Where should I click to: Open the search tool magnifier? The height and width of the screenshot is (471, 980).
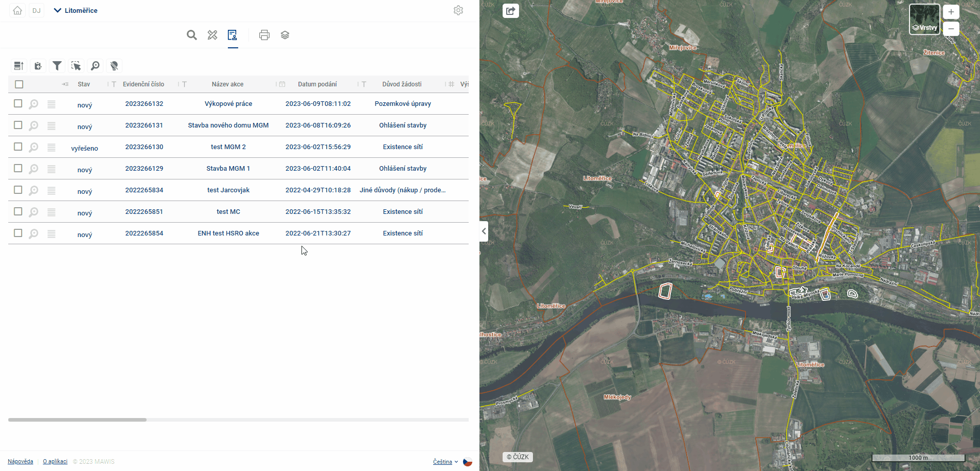click(x=191, y=35)
